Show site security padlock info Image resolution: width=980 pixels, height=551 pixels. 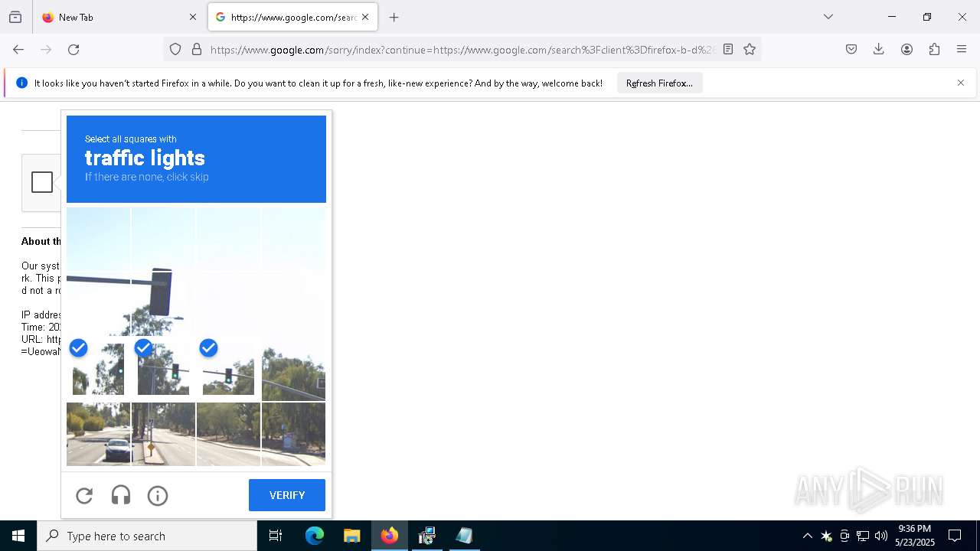[x=197, y=50]
